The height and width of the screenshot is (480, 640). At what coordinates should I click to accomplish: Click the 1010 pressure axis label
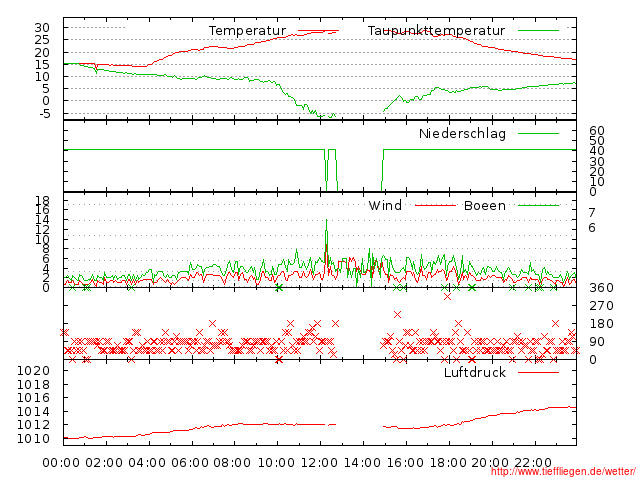point(33,439)
